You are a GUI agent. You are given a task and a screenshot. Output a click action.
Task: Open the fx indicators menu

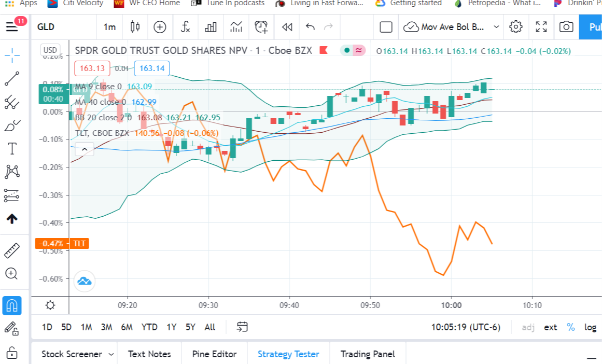click(x=186, y=27)
